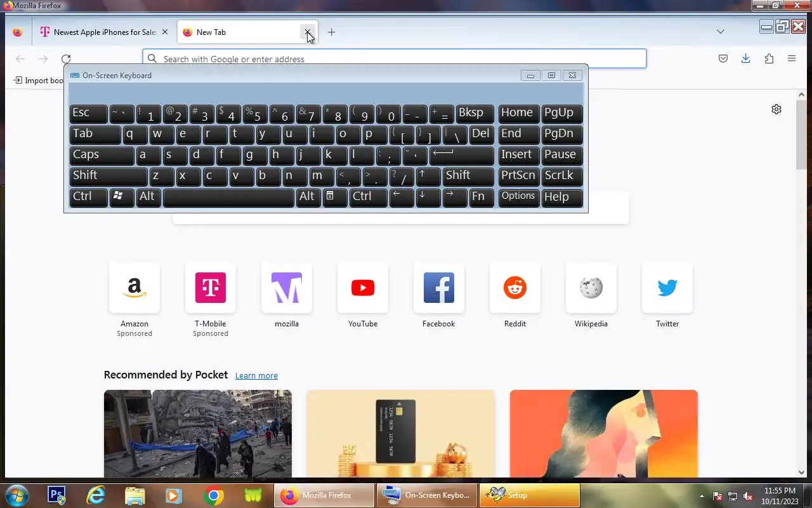Screen dimensions: 812x508
Task: Toggle the right Ctrl key on keyboard
Action: pyautogui.click(x=369, y=197)
